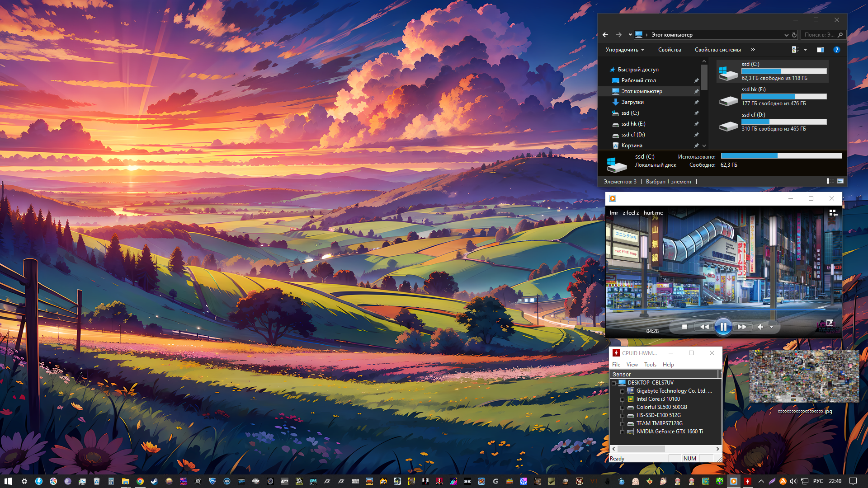Select Быстрый доступ in navigation pane
868x488 pixels.
coord(638,70)
